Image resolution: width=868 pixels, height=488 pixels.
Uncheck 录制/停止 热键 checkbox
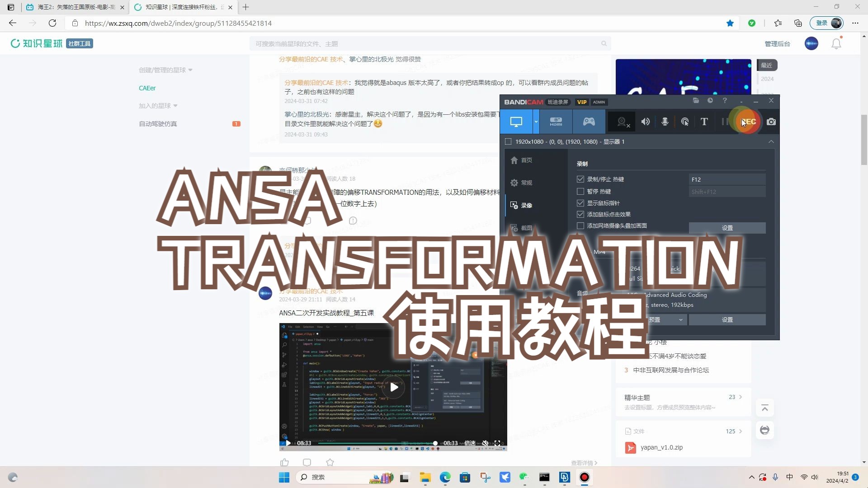pyautogui.click(x=580, y=179)
